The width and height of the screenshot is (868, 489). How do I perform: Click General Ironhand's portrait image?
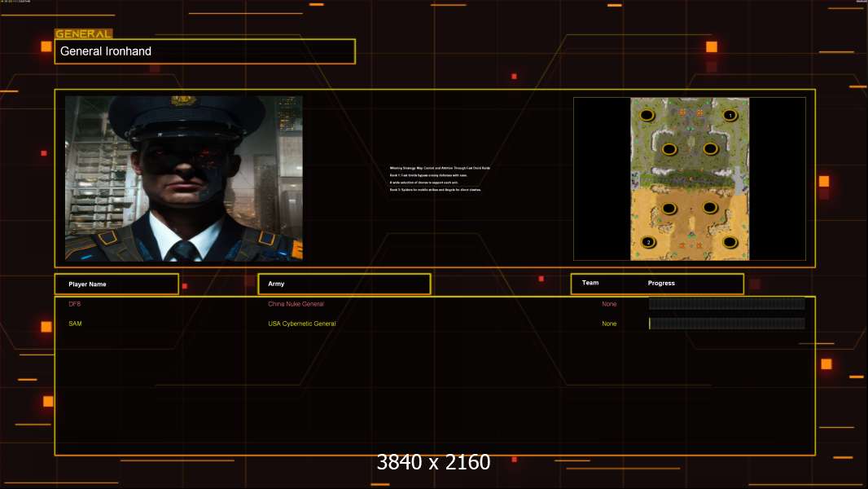(184, 178)
